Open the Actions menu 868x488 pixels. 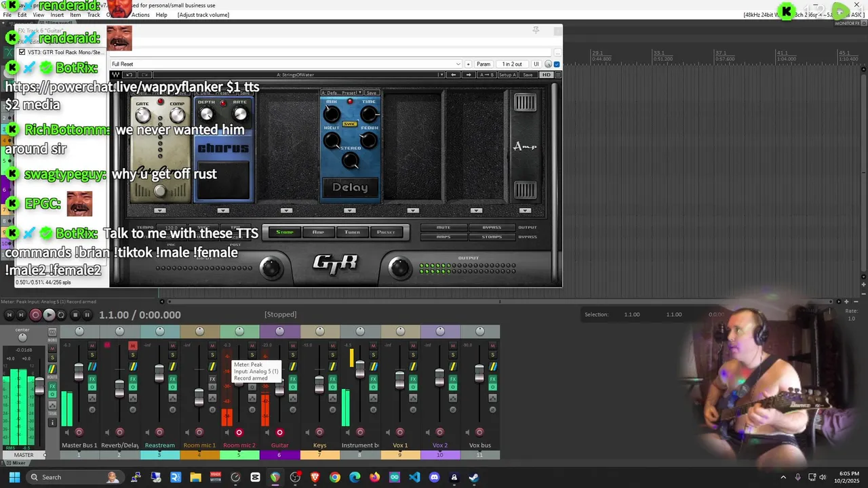click(x=140, y=15)
